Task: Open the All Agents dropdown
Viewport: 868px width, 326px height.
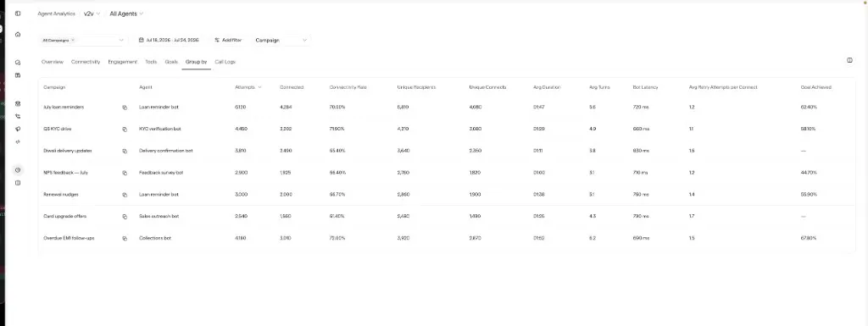Action: [x=127, y=14]
